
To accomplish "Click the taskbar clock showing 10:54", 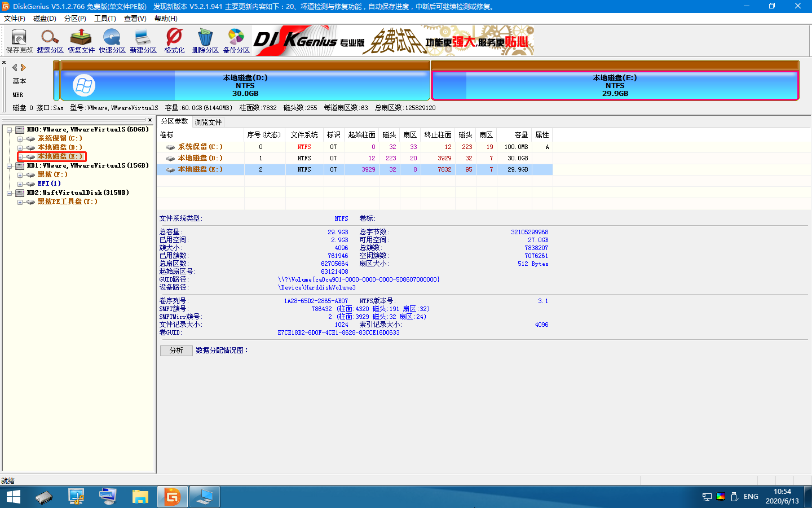I will [782, 497].
